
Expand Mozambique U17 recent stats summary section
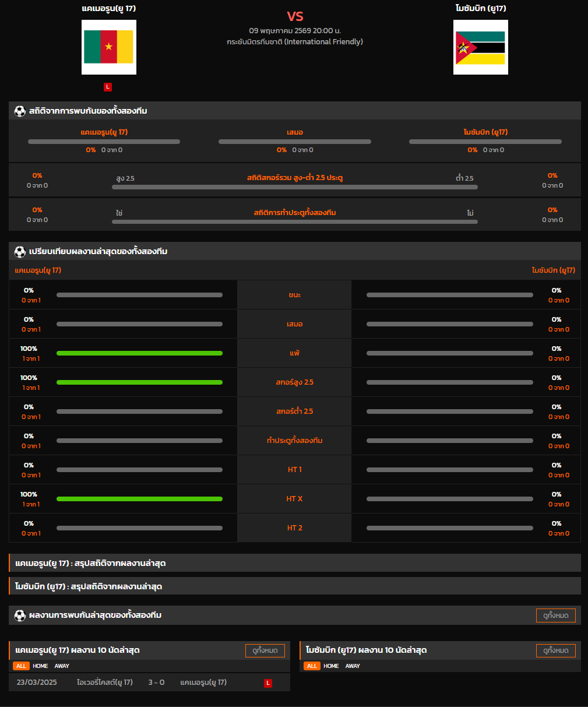click(295, 586)
